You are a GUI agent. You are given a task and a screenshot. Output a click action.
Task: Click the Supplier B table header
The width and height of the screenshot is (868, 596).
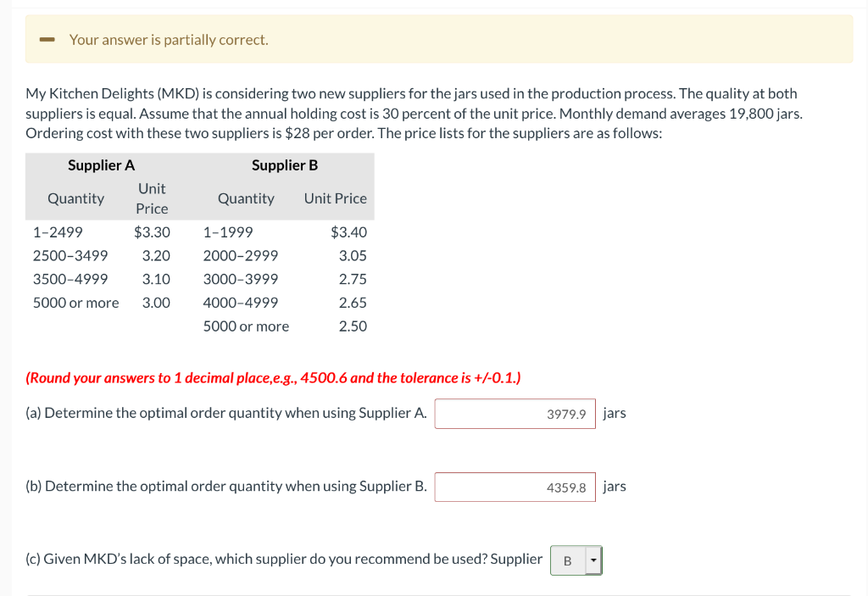click(x=284, y=164)
